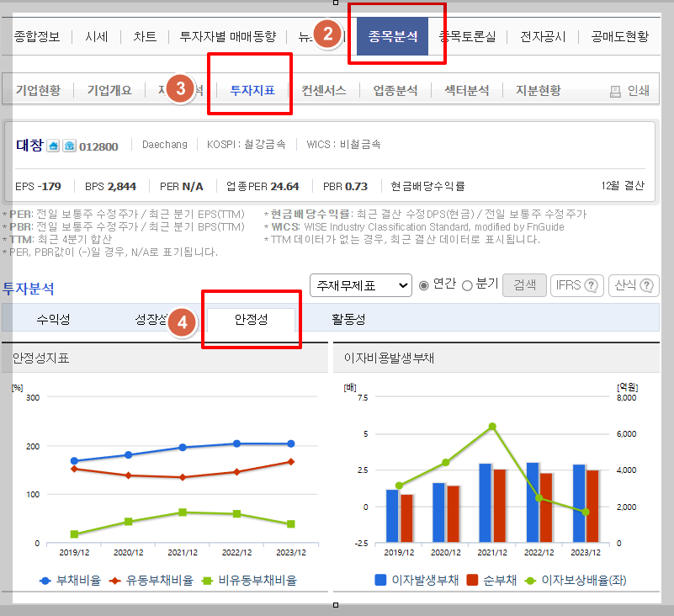
Task: Click 2022/12 이자발생부채 blue bar
Action: (532, 502)
